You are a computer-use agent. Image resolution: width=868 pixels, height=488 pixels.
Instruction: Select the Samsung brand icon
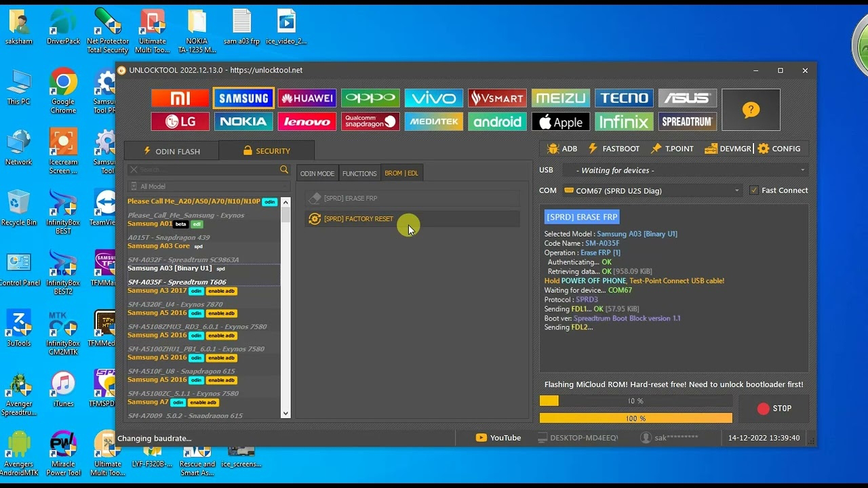click(243, 98)
